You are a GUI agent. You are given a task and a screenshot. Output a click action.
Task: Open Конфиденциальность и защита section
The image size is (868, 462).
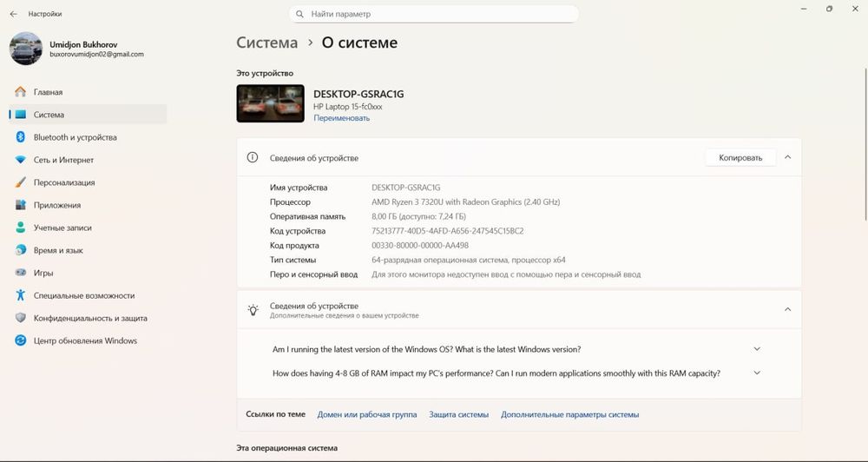tap(88, 318)
